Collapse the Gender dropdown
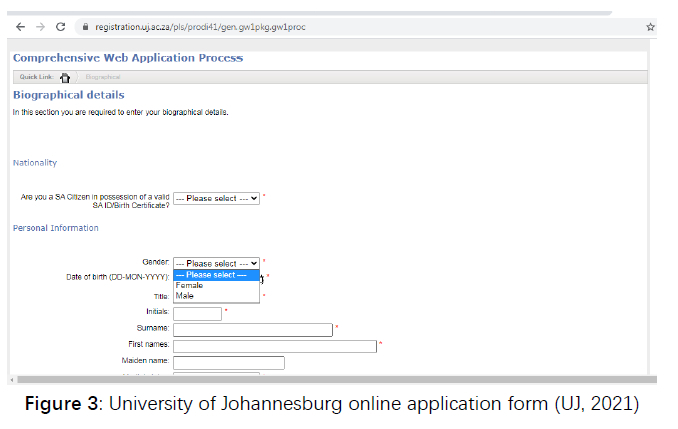This screenshot has width=678, height=429. click(217, 263)
